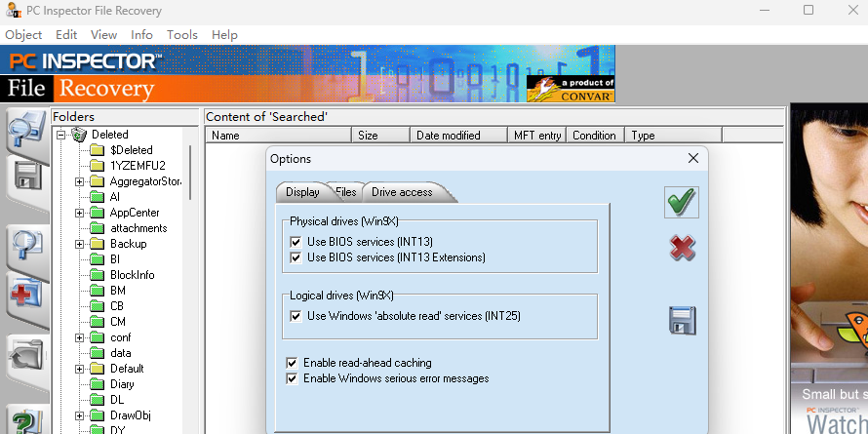
Task: Toggle Windows 'absolute read' services (INT25) checkbox
Action: pyautogui.click(x=296, y=316)
